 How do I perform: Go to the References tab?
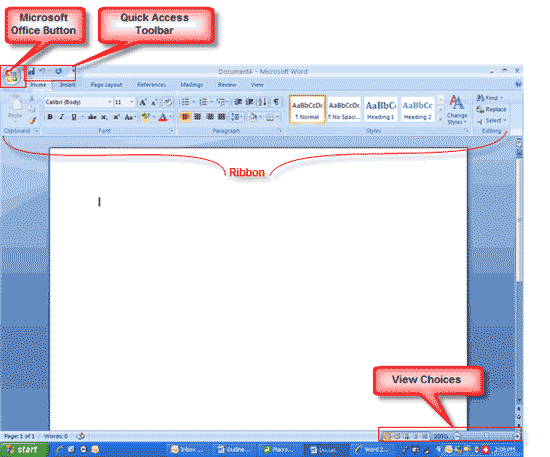151,85
